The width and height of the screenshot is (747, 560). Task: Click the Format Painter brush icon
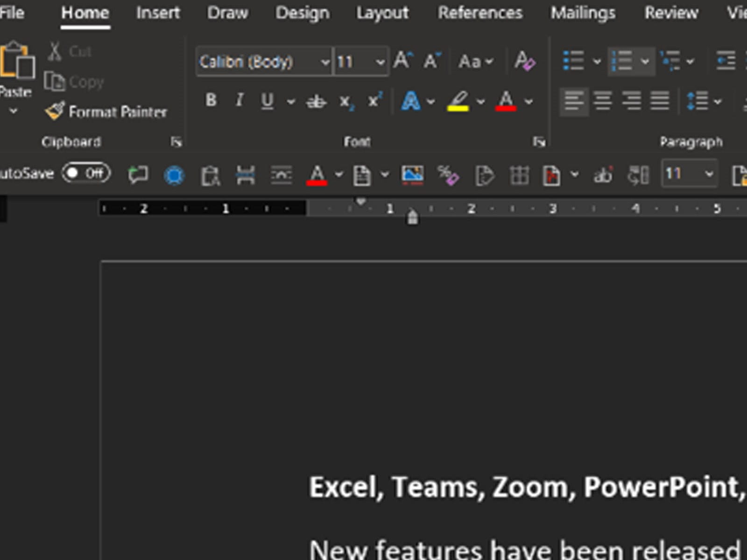(55, 111)
